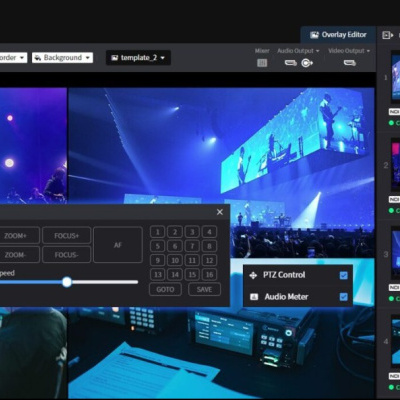
Task: Uncheck the PTZ Control checkbox
Action: coord(343,275)
